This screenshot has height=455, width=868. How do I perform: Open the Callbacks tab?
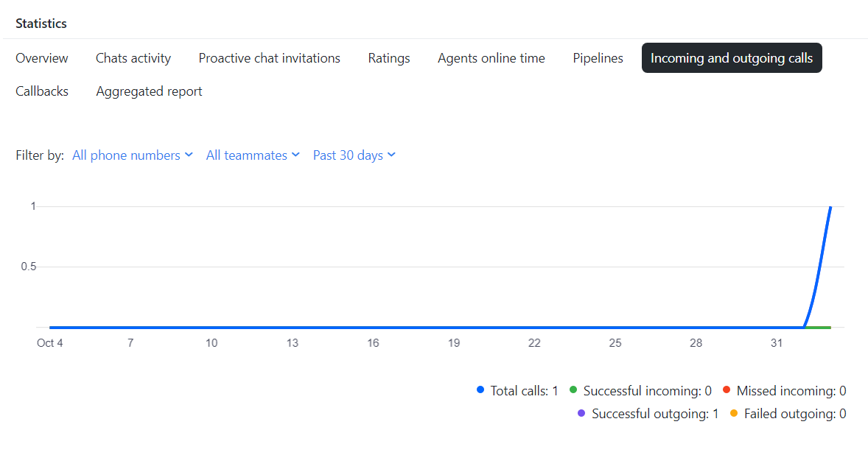[x=42, y=91]
